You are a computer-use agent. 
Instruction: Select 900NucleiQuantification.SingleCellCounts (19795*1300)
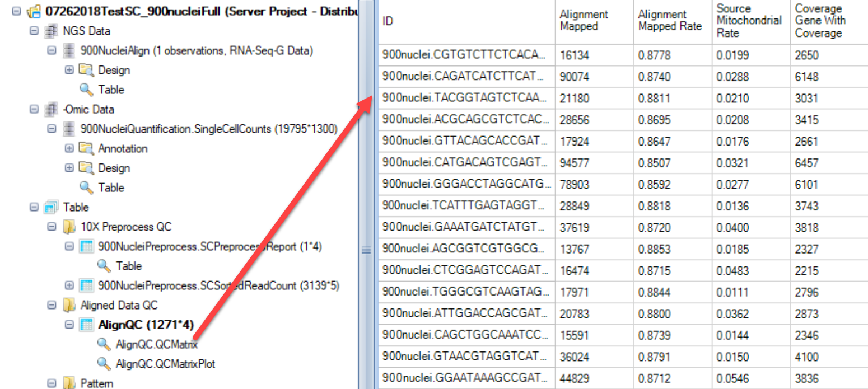click(x=209, y=129)
